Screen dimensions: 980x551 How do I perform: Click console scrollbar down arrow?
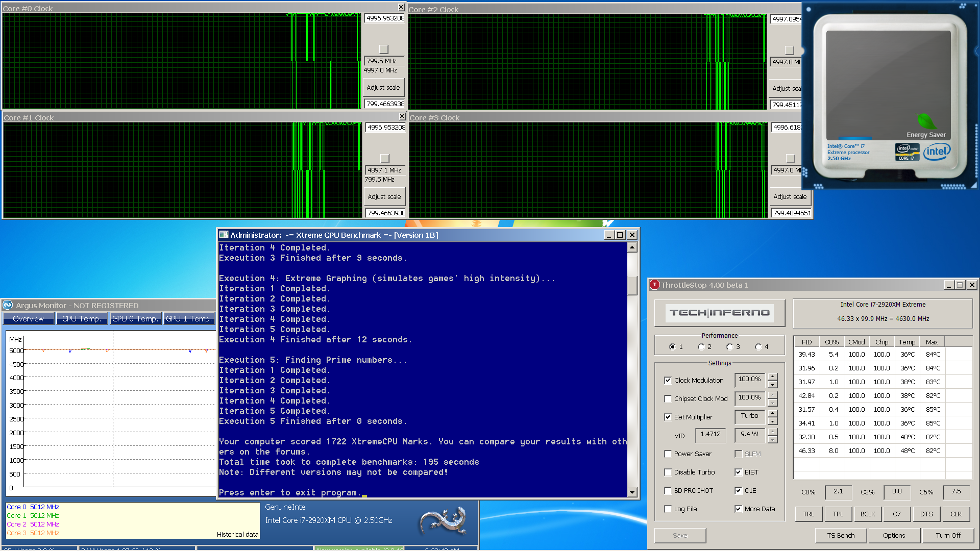click(x=632, y=492)
